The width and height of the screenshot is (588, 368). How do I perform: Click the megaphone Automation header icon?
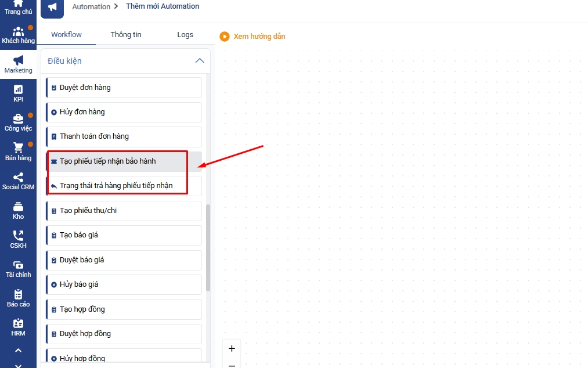[52, 8]
